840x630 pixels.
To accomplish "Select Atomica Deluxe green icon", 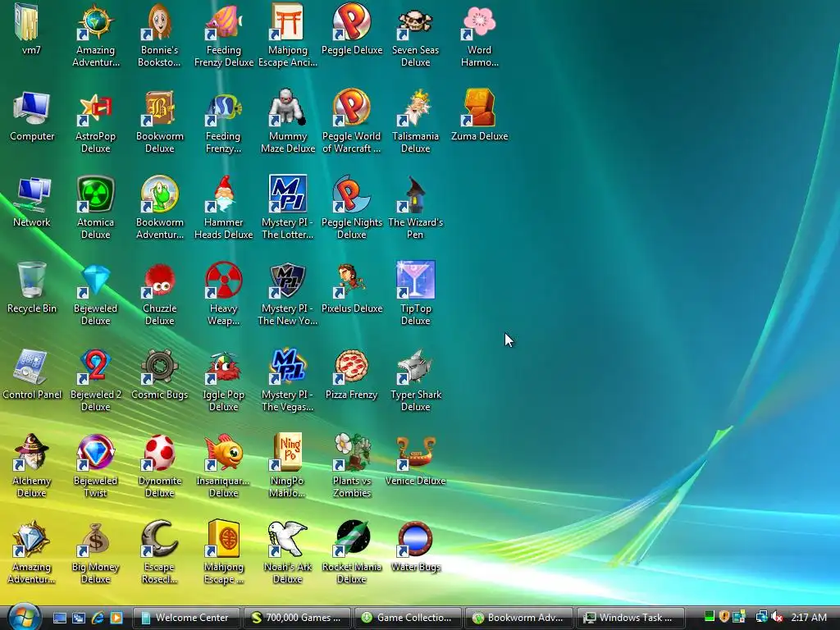I will 95,194.
